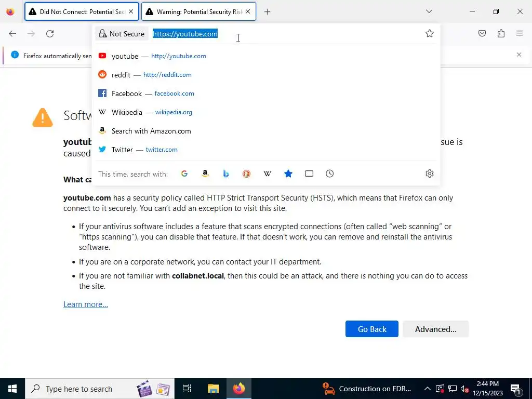Switch to 'Warning: Potential Security Risk' tab
Screen dimensions: 532x399
(198, 12)
